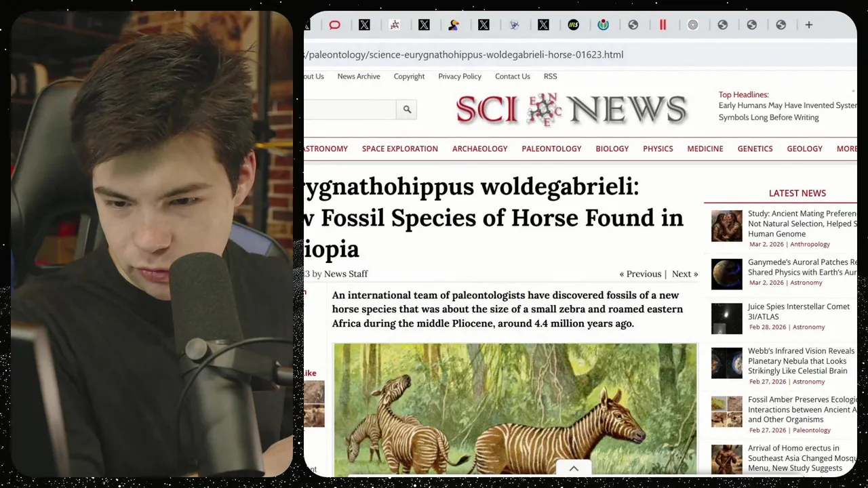
Task: Open the X tab just left of IFLS tab
Action: pyautogui.click(x=543, y=25)
